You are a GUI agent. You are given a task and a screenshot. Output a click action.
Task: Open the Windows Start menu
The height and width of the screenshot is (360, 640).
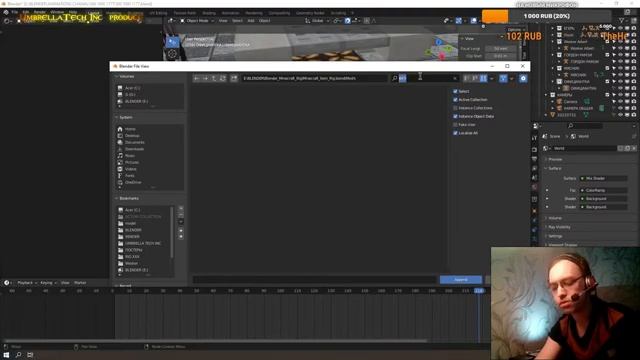pyautogui.click(x=6, y=355)
